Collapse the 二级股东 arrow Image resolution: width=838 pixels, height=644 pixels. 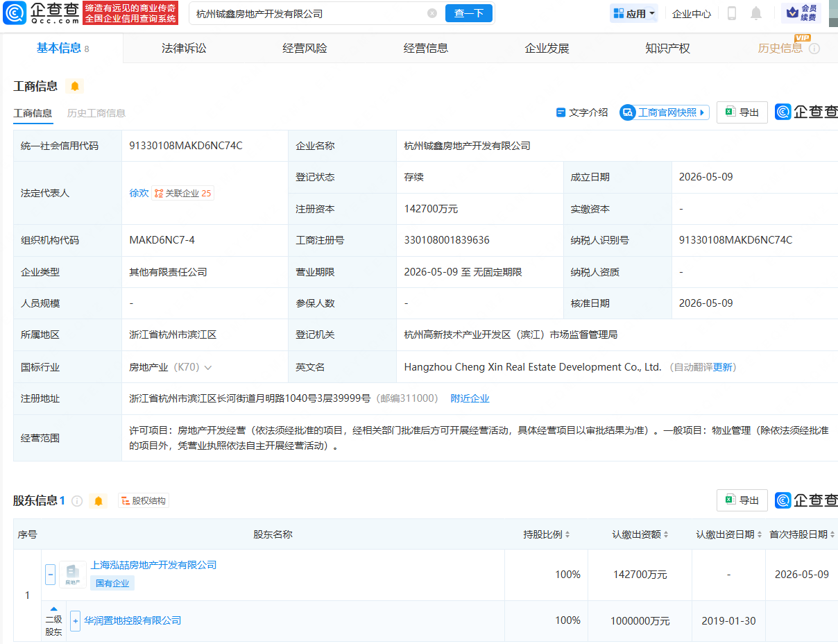coord(54,609)
